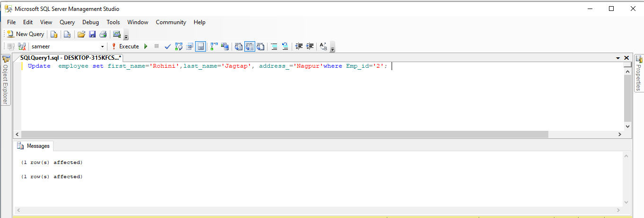Open the Debug menu
644x218 pixels.
pos(90,22)
